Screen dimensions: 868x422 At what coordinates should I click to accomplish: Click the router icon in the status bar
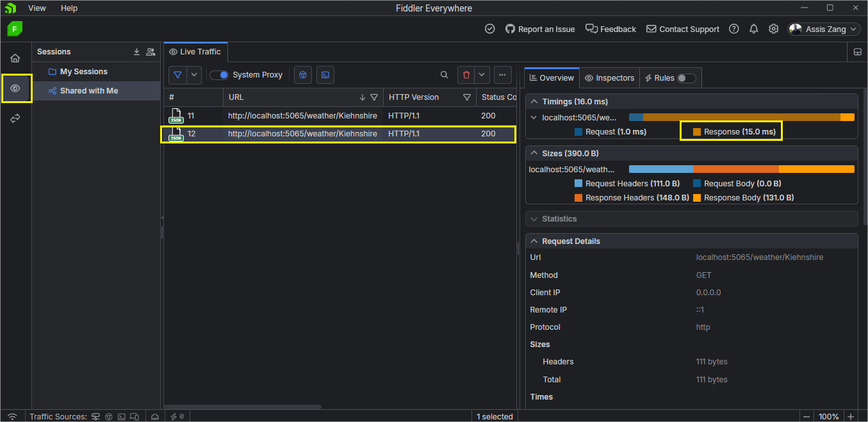pos(154,416)
